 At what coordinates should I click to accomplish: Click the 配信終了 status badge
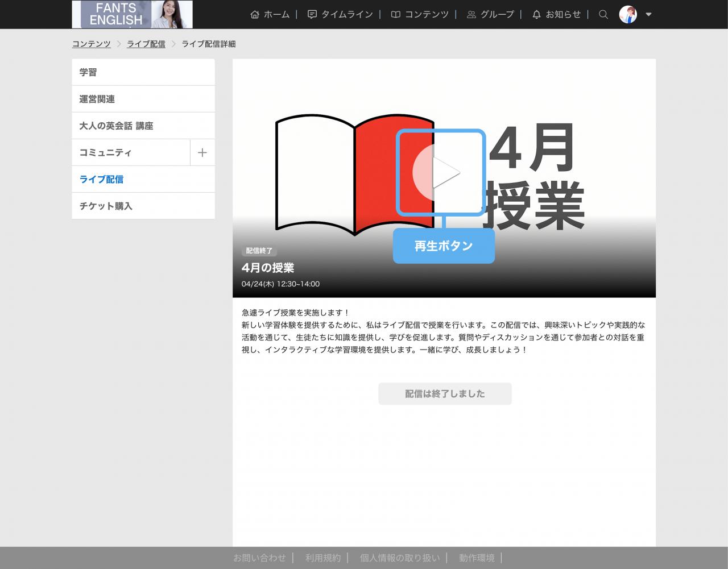pos(259,251)
